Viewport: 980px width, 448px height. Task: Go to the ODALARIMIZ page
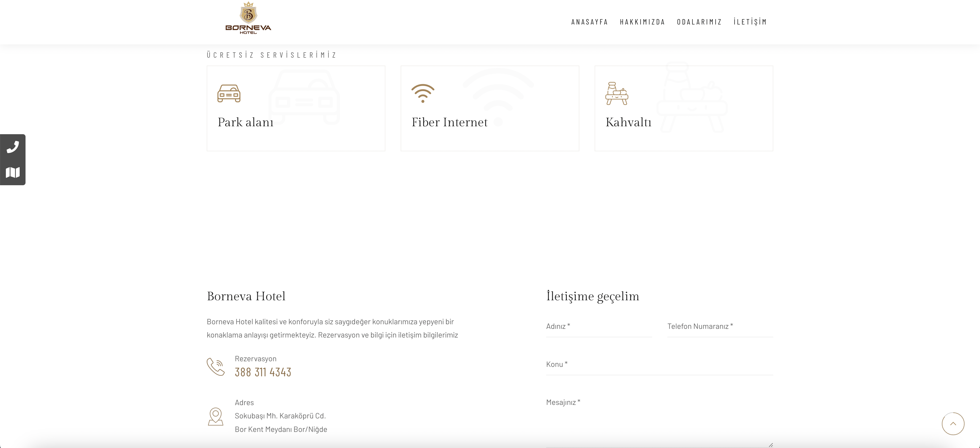[699, 22]
